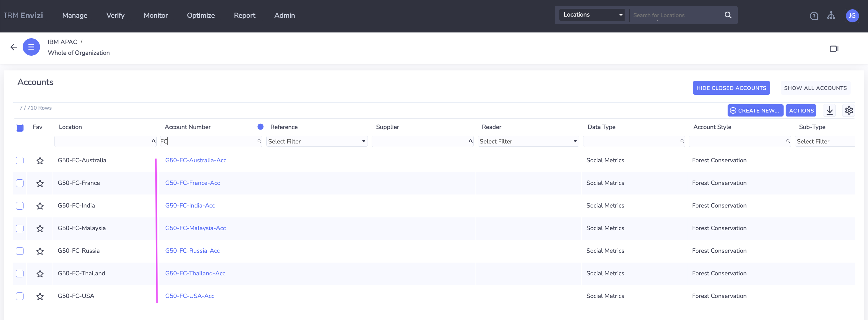
Task: Open the table settings gear icon
Action: [x=849, y=110]
